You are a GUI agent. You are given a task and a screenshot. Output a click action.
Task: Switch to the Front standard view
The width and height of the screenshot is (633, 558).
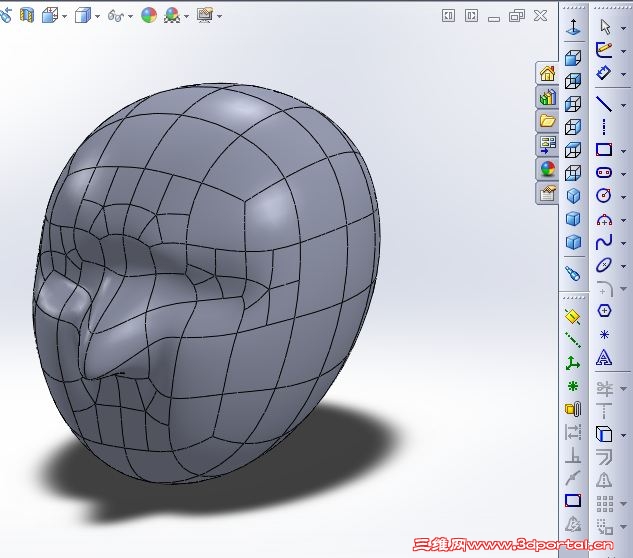pos(573,58)
